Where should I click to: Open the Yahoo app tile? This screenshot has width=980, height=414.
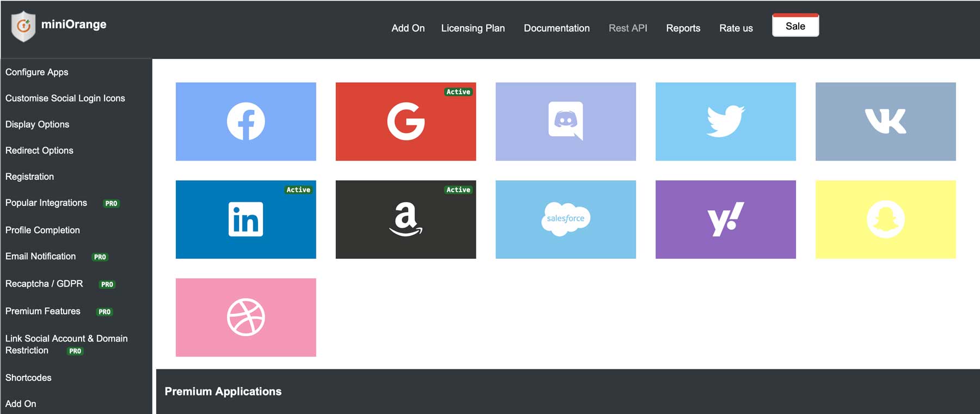coord(726,220)
